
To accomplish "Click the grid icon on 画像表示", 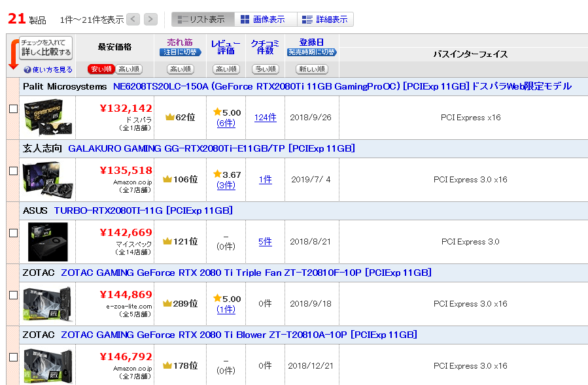I will pos(245,20).
